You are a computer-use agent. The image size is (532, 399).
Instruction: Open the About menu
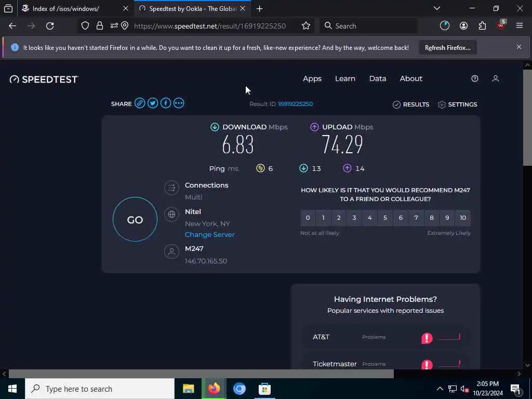[x=411, y=79]
